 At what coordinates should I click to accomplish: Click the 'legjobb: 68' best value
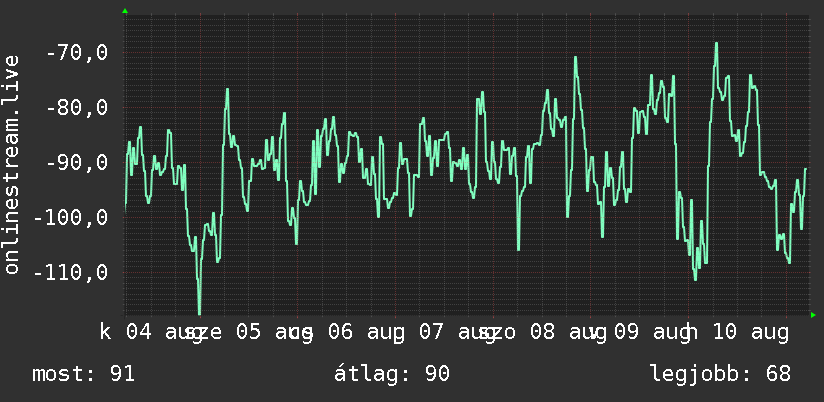click(x=720, y=374)
